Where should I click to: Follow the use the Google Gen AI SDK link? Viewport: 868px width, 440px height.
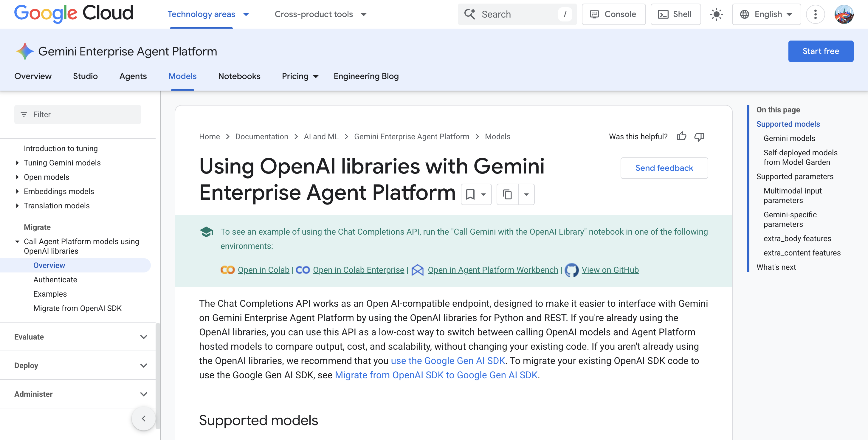[x=448, y=361]
